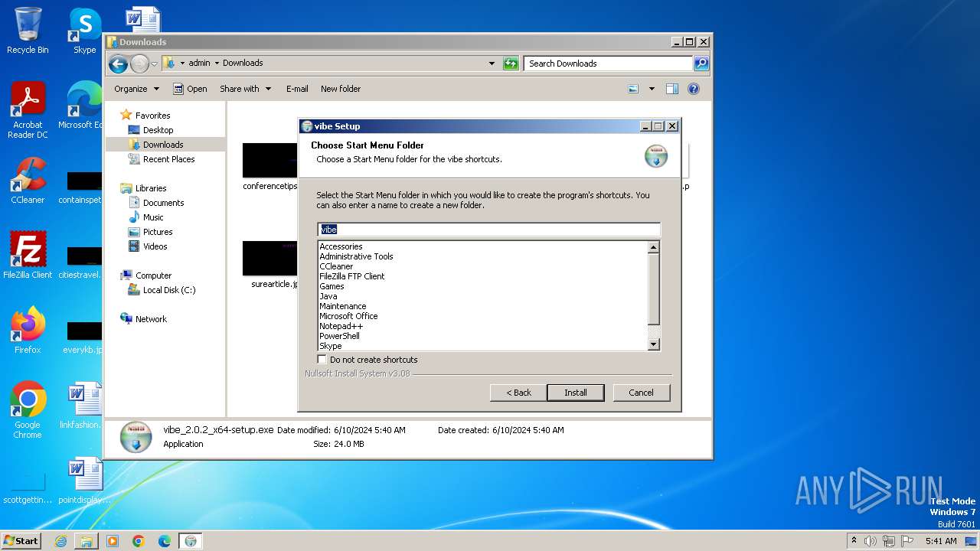Create a New folder via toolbar

tap(341, 89)
